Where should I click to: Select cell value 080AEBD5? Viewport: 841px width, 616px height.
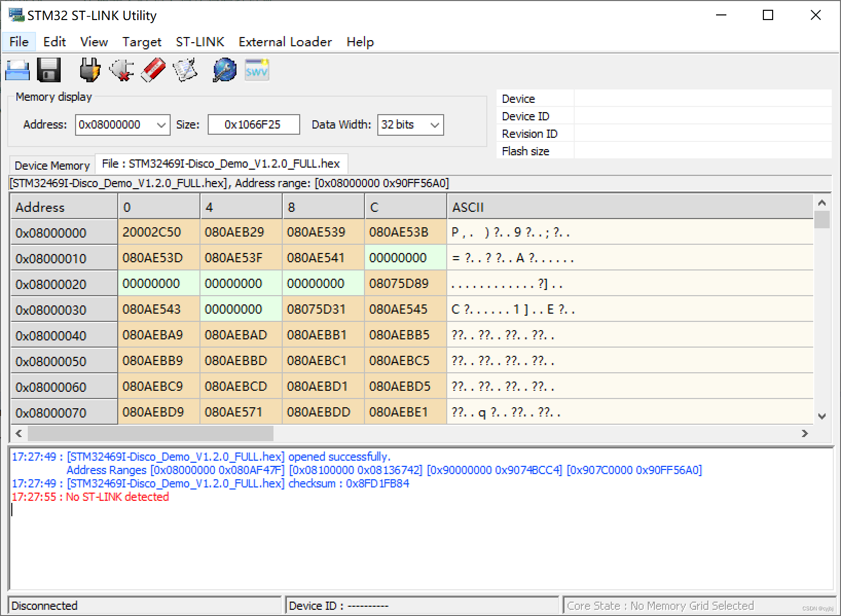tap(406, 386)
